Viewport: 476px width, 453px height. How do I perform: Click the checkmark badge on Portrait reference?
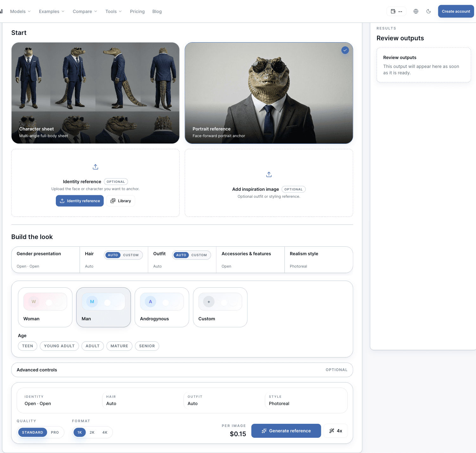[345, 50]
